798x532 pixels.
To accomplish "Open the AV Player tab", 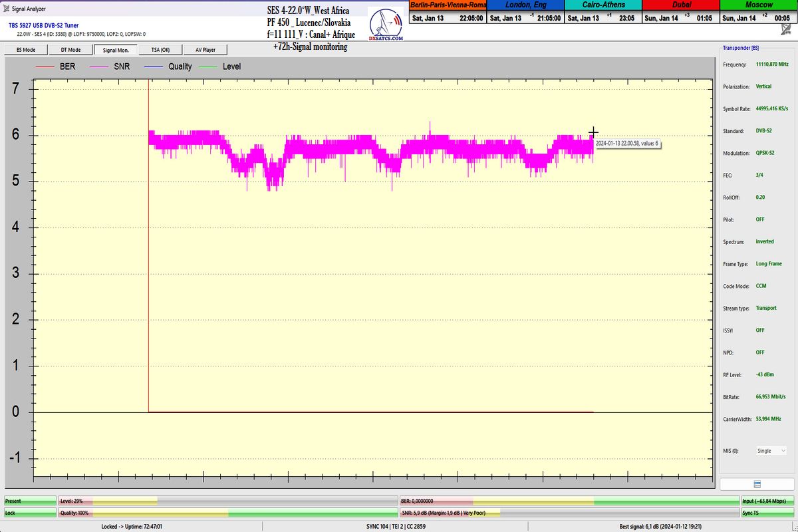I will [205, 50].
